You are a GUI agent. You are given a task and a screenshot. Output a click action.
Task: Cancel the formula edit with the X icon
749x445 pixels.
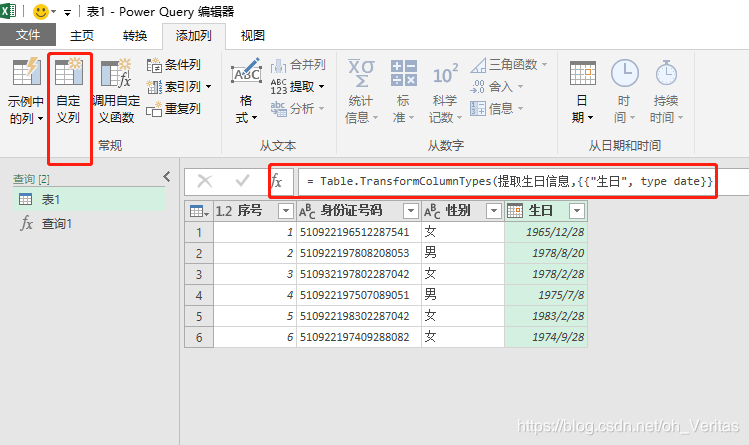pyautogui.click(x=205, y=181)
